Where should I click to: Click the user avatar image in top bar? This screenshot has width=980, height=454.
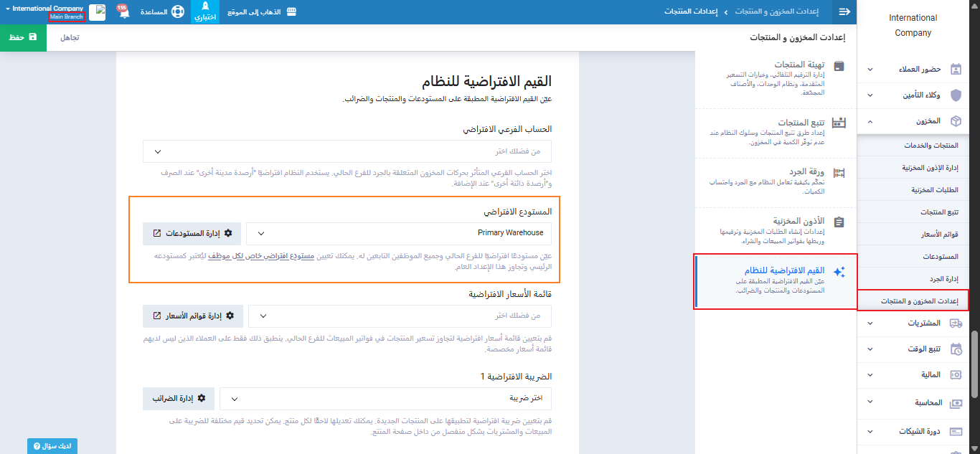click(97, 13)
